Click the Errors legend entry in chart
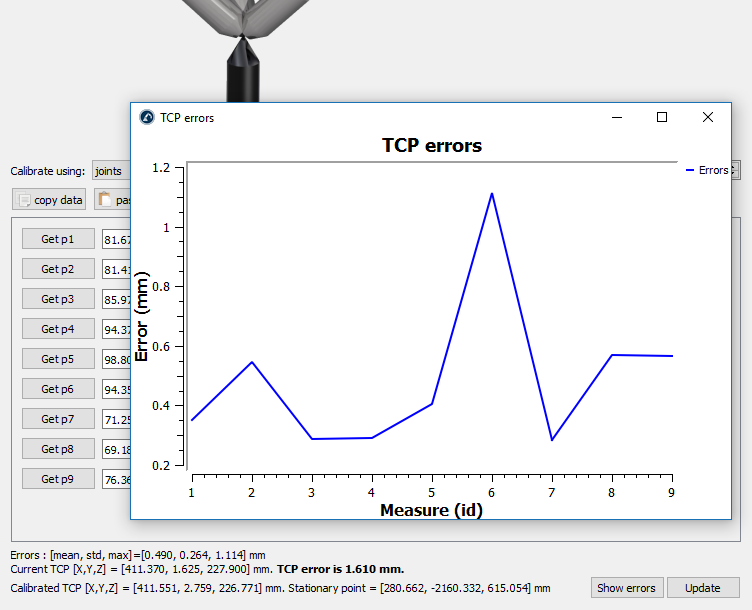The width and height of the screenshot is (752, 610). click(x=708, y=171)
